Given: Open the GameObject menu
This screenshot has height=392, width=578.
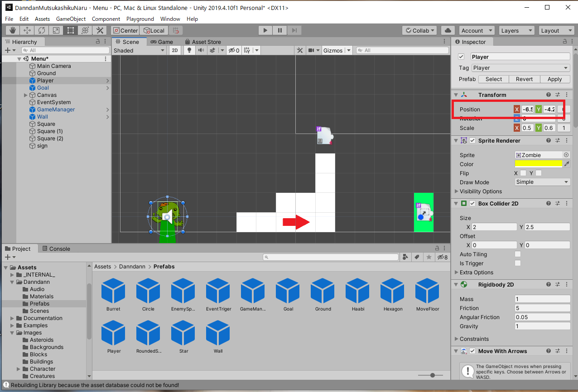Looking at the screenshot, I should [x=71, y=19].
